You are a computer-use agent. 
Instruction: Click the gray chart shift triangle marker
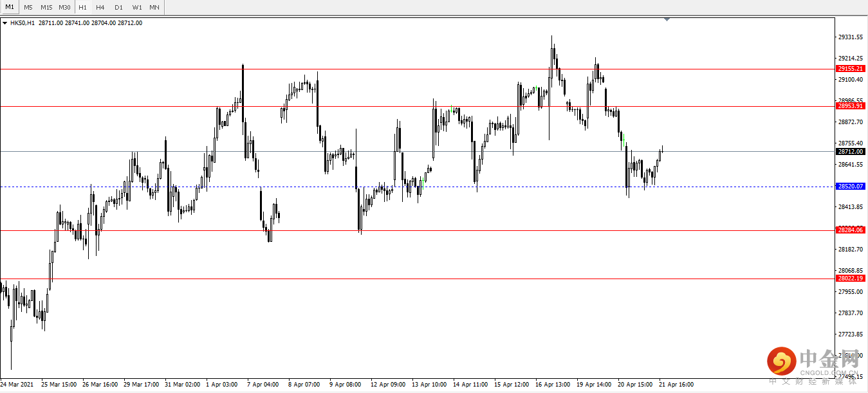667,19
